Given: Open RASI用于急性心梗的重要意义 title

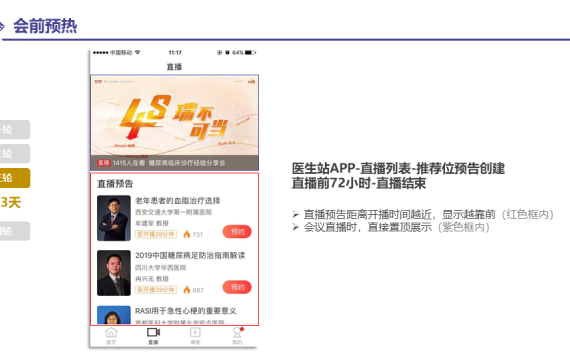Looking at the screenshot, I should (x=186, y=311).
